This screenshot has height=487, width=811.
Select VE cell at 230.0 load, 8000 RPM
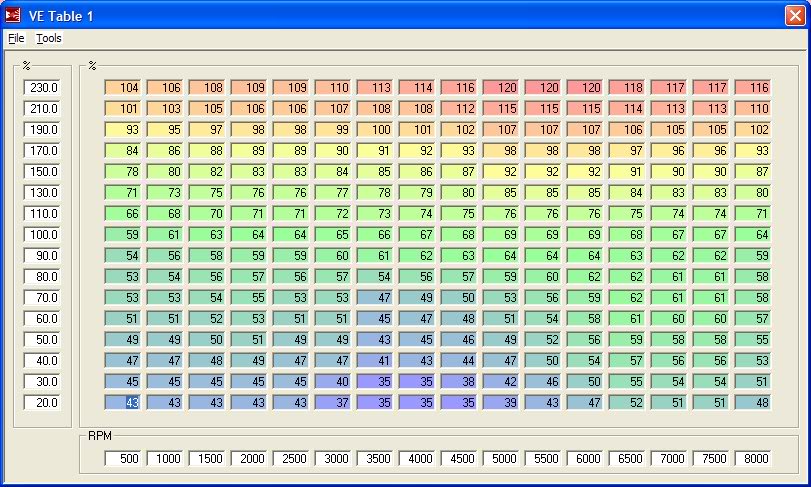pos(754,87)
